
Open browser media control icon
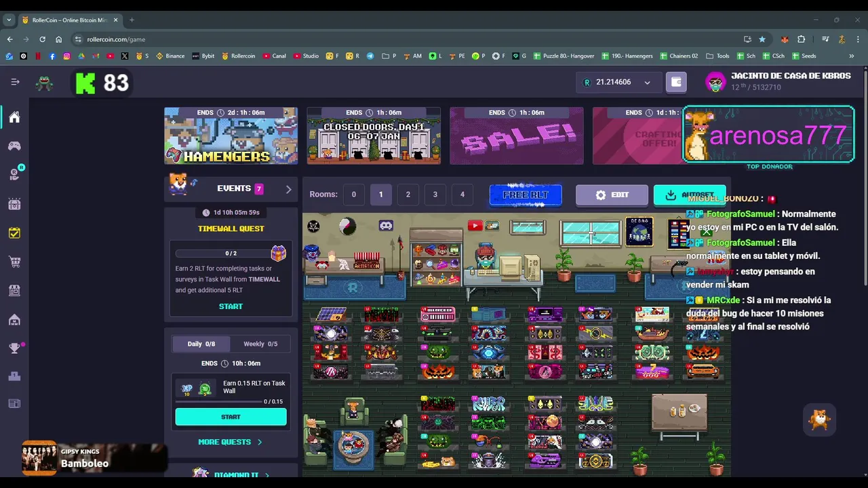[x=825, y=39]
